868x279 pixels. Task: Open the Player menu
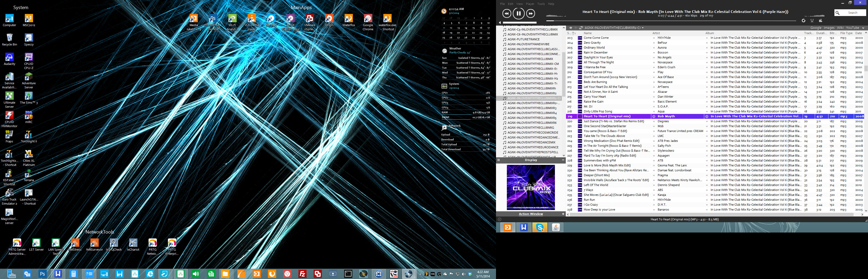pos(530,4)
